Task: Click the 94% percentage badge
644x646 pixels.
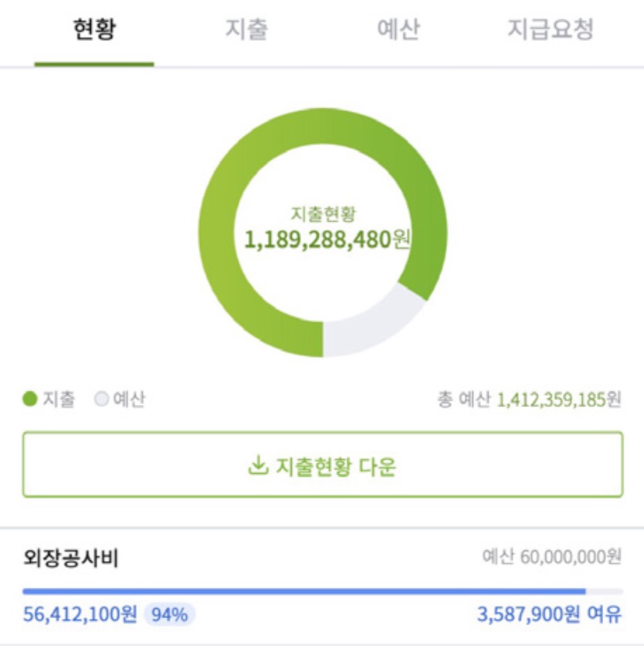Action: click(x=169, y=614)
